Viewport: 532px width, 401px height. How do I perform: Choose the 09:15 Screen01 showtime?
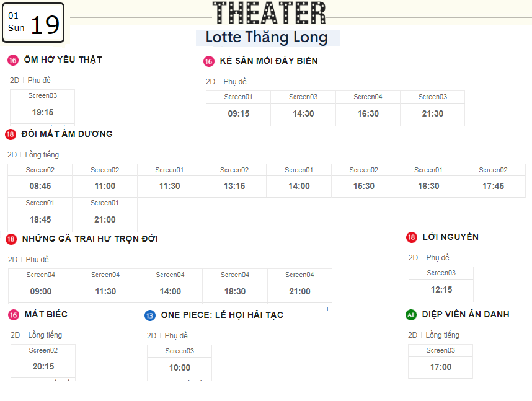click(239, 113)
